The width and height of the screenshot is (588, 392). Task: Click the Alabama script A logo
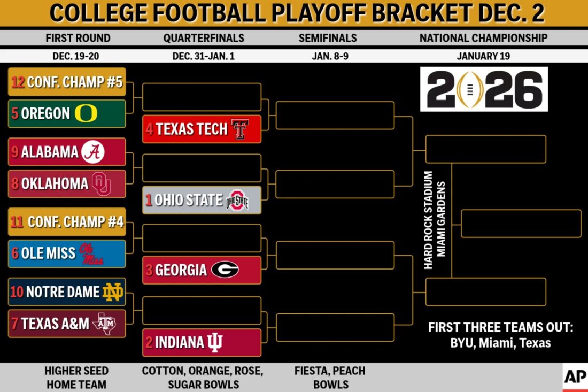93,152
